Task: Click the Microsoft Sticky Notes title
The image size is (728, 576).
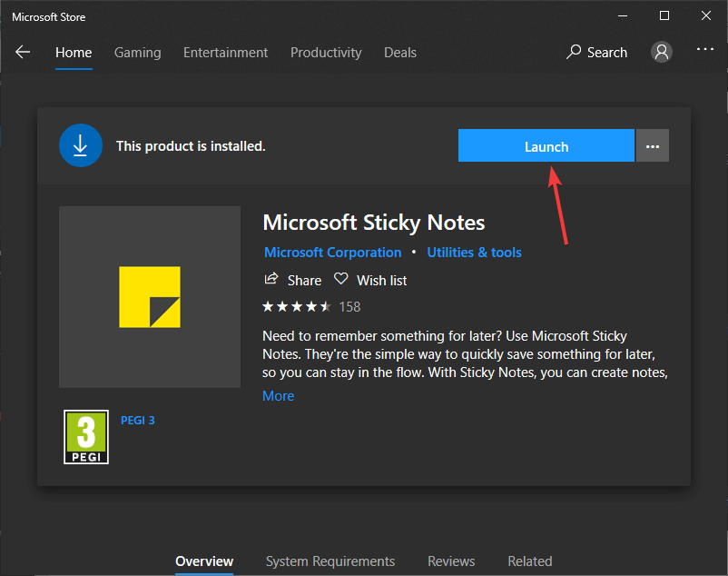Action: [x=374, y=222]
